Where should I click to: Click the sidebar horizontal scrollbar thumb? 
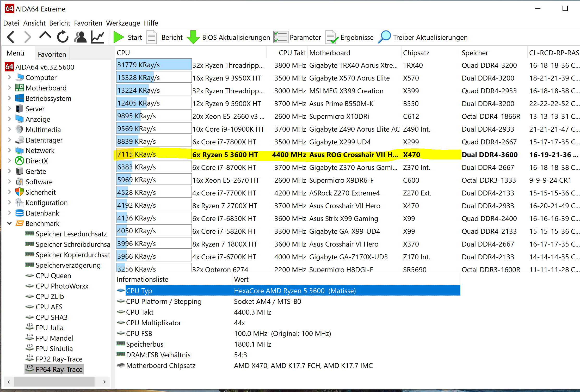click(54, 382)
